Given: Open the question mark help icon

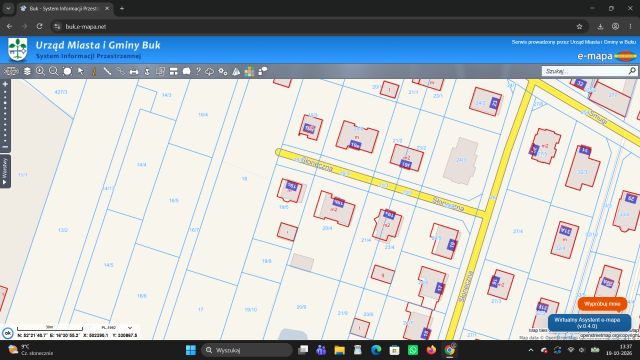Looking at the screenshot, I should 198,71.
